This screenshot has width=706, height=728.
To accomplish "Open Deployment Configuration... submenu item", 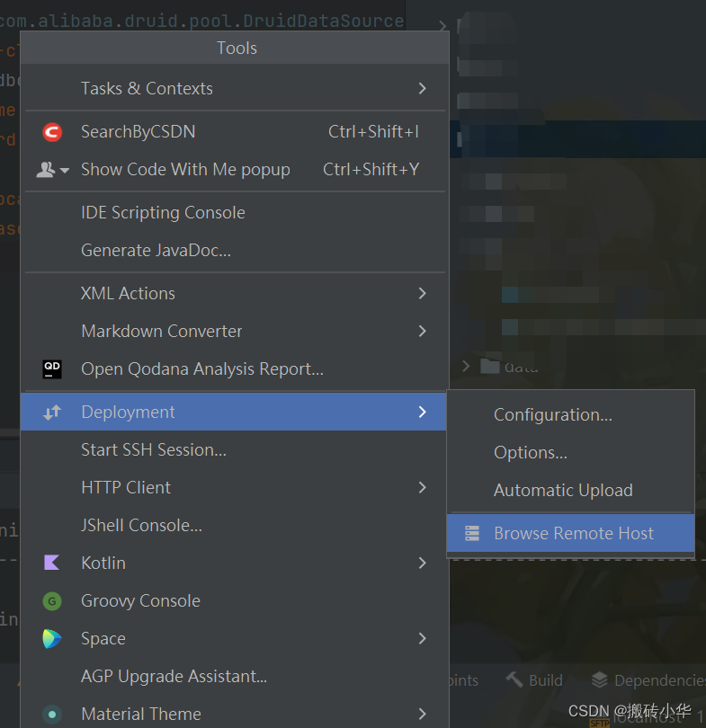I will 571,414.
